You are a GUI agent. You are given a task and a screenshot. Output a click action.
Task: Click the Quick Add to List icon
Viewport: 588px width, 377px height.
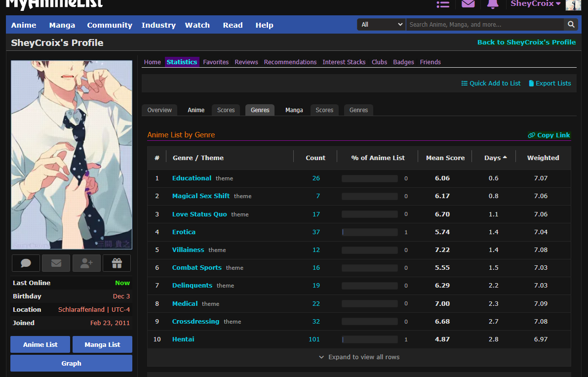[464, 84]
